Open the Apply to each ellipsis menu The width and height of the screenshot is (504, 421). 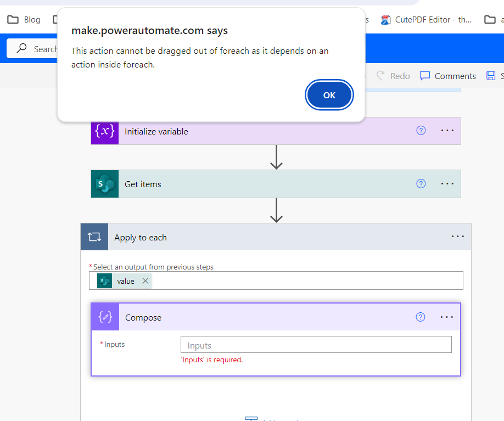[x=458, y=237]
